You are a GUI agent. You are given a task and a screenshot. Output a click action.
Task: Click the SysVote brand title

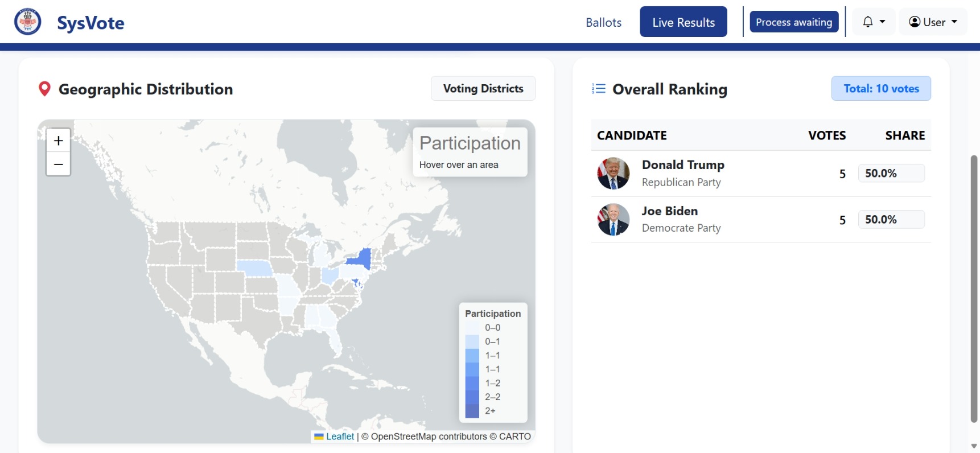90,23
